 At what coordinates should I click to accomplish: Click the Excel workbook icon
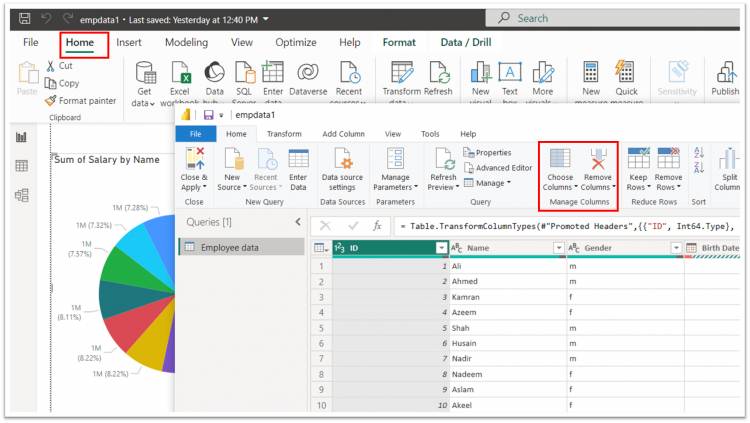click(x=180, y=73)
